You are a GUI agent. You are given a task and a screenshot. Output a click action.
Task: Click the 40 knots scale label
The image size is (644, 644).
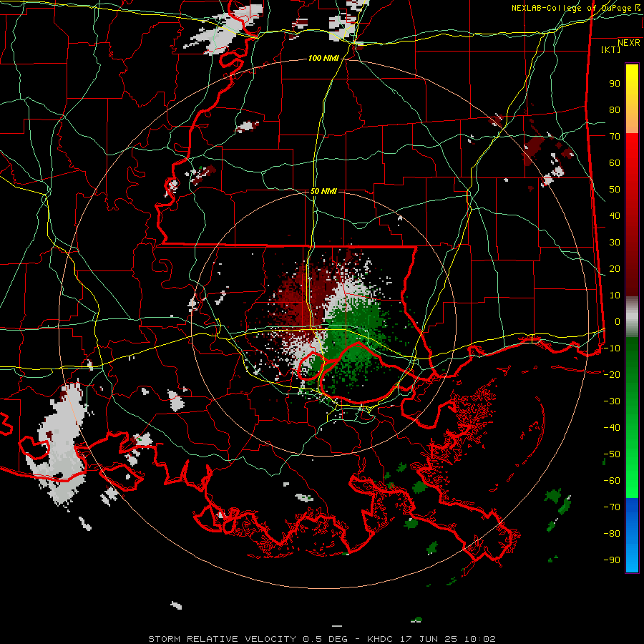tap(615, 216)
